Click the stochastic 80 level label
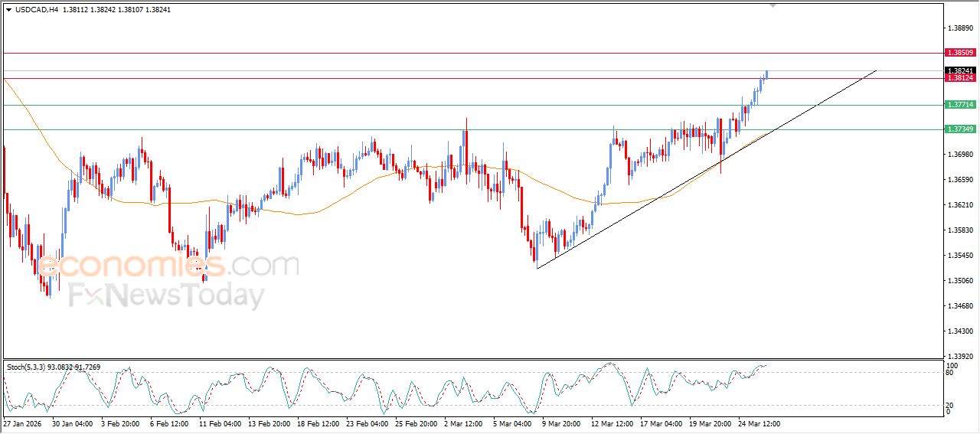The width and height of the screenshot is (980, 434). click(x=949, y=373)
